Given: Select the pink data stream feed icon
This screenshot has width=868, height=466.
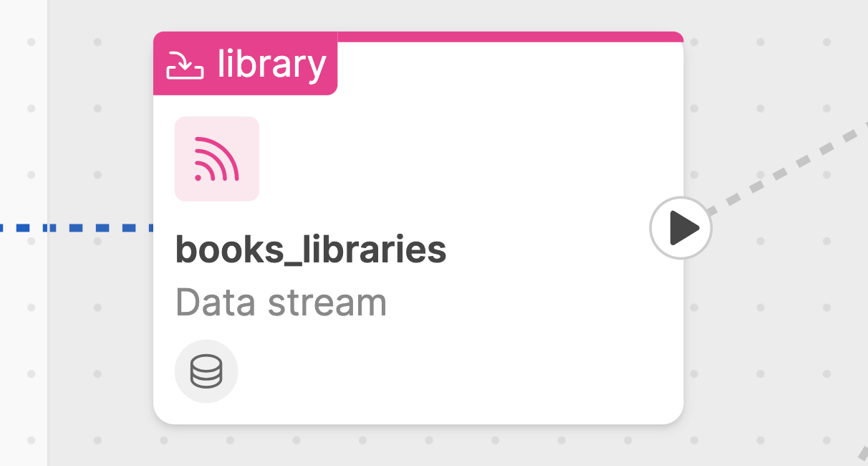Looking at the screenshot, I should [216, 158].
